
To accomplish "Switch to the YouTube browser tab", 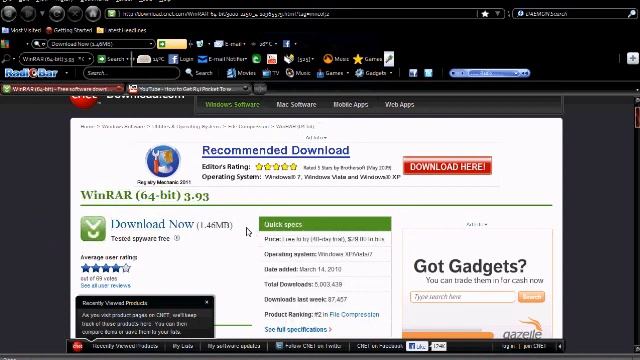I will 188,89.
